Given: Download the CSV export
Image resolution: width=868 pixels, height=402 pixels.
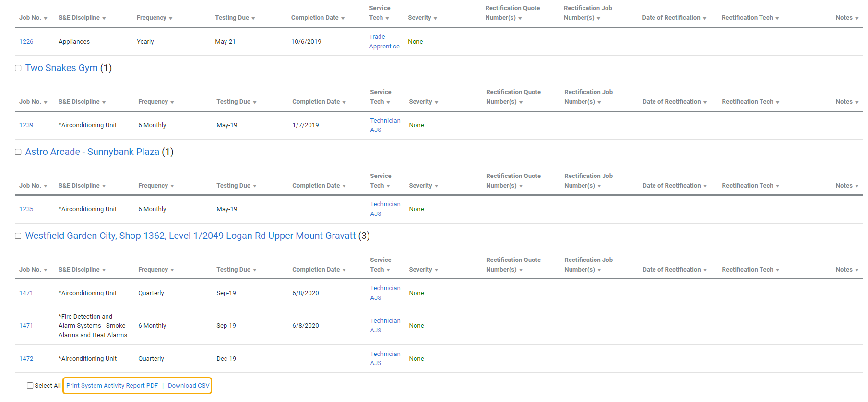Looking at the screenshot, I should point(189,386).
